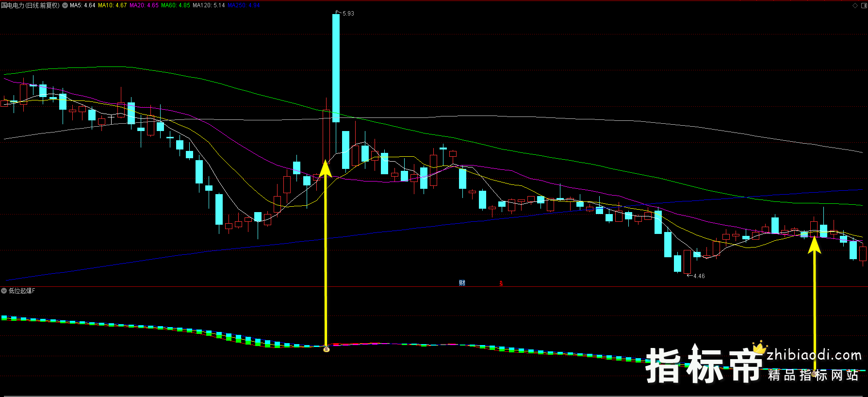The height and width of the screenshot is (397, 868).
Task: Click the magenta MA20: 4.65 legend
Action: pos(144,5)
